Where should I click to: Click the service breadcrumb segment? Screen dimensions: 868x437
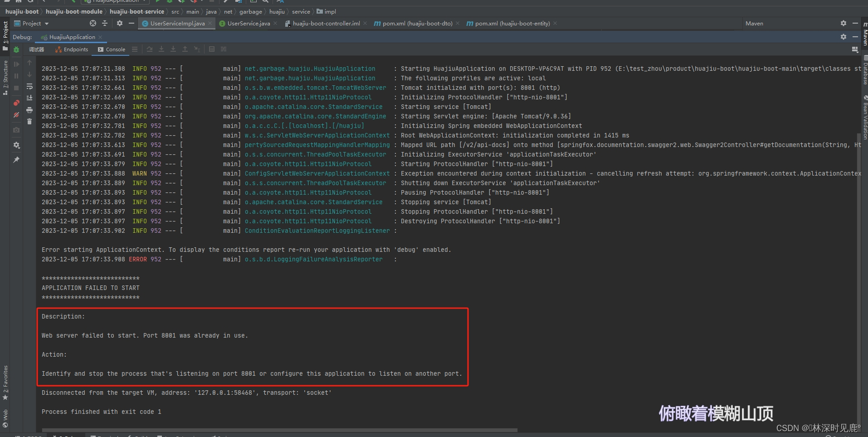tap(301, 12)
